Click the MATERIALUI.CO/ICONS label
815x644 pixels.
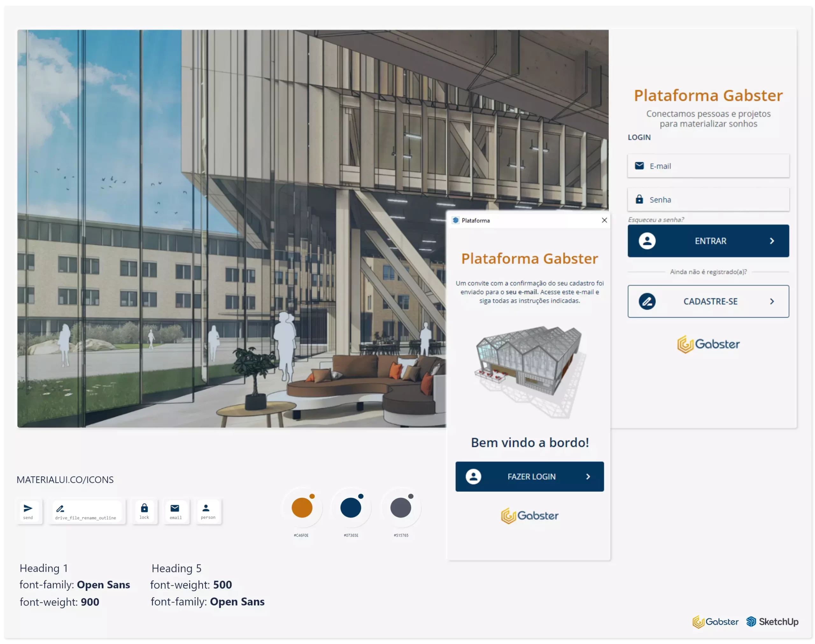(65, 480)
